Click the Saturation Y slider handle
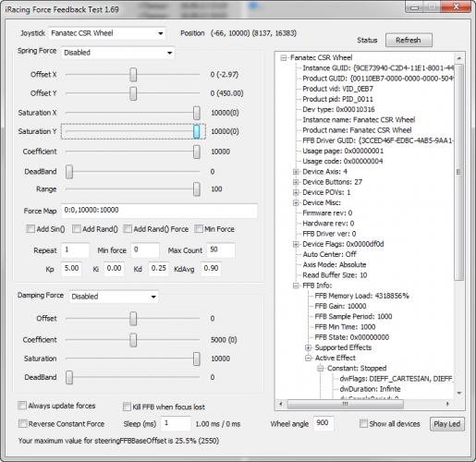This screenshot has height=462, width=476. click(x=197, y=131)
